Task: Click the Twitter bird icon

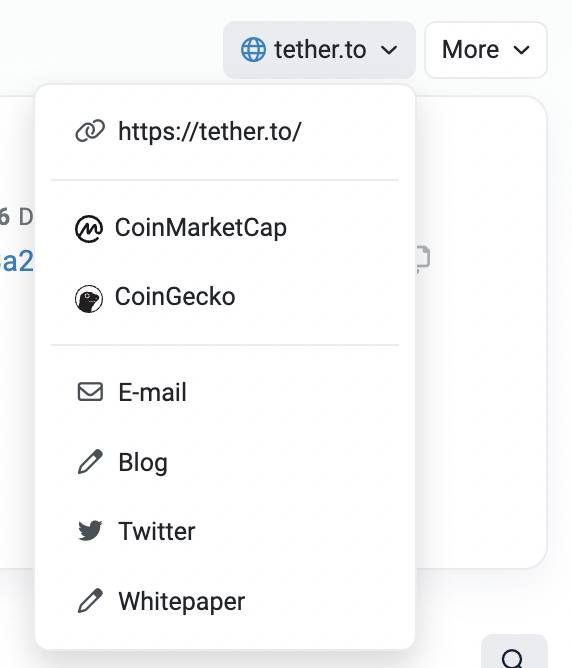Action: tap(90, 530)
